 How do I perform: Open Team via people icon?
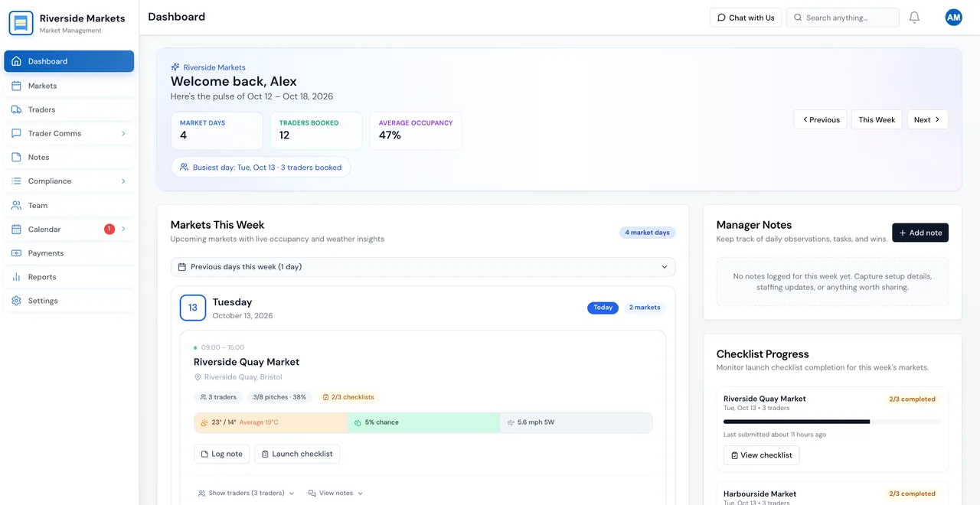point(16,205)
